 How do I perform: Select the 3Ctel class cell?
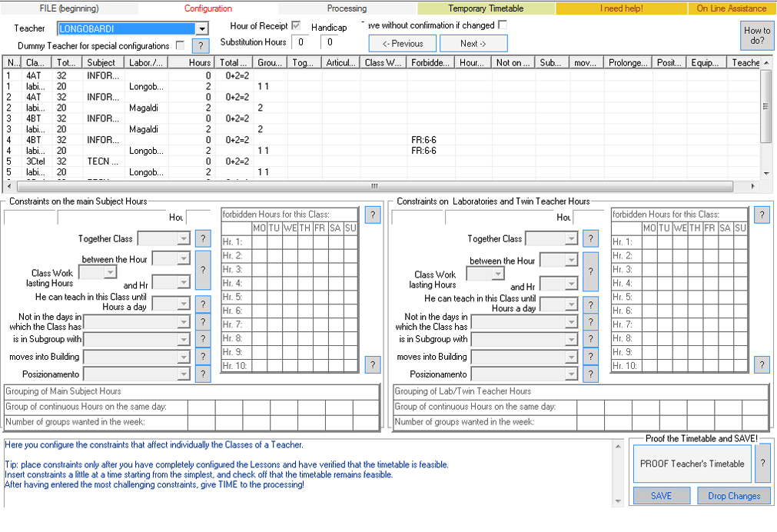click(x=35, y=161)
